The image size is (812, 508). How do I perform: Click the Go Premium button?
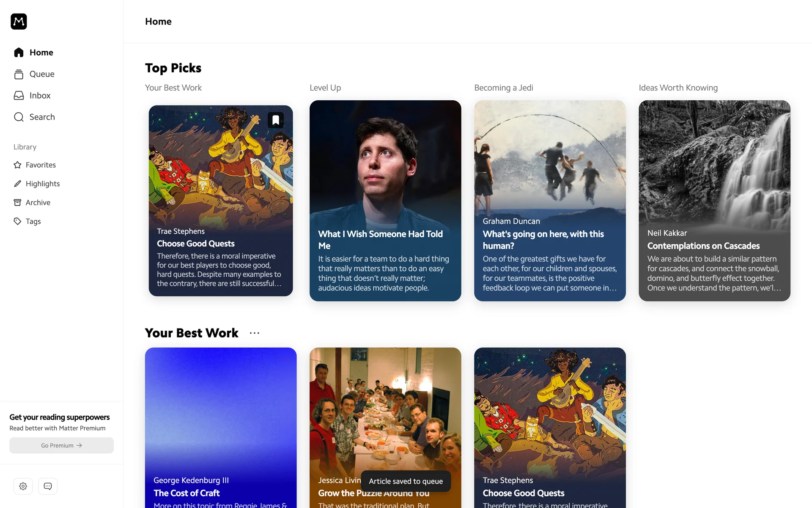(x=61, y=445)
